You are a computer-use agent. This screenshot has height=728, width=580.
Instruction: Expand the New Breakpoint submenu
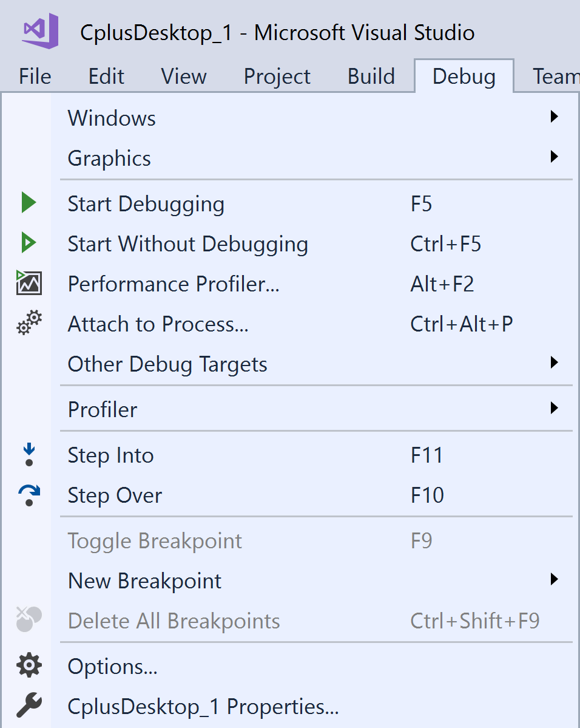[554, 579]
